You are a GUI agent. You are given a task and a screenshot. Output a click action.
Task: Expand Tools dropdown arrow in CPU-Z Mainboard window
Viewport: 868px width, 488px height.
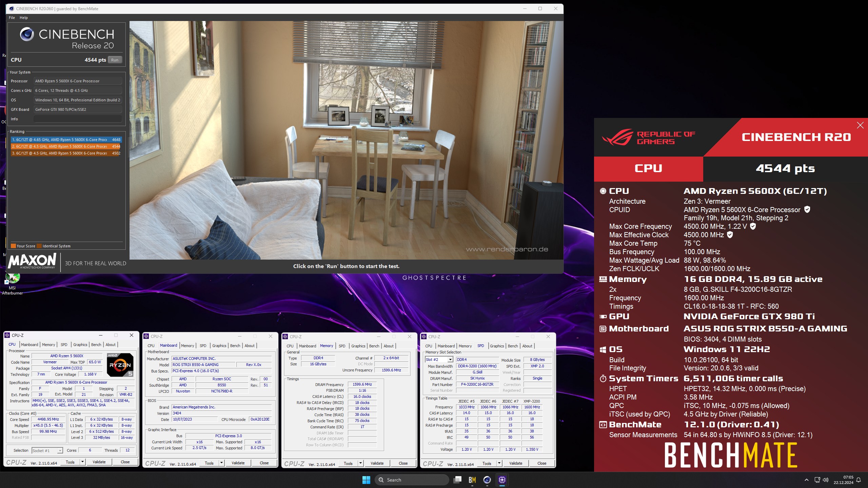221,463
